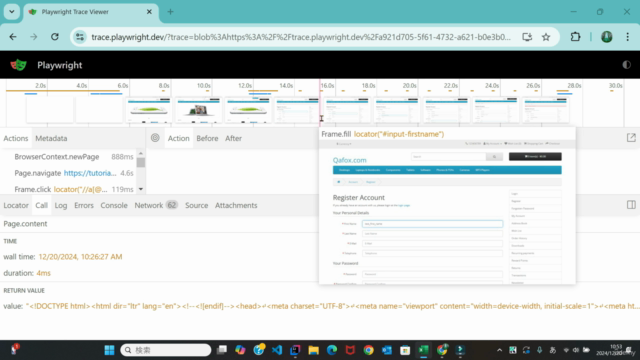Click the duration 4ms value
This screenshot has width=640, height=360.
coord(44,273)
